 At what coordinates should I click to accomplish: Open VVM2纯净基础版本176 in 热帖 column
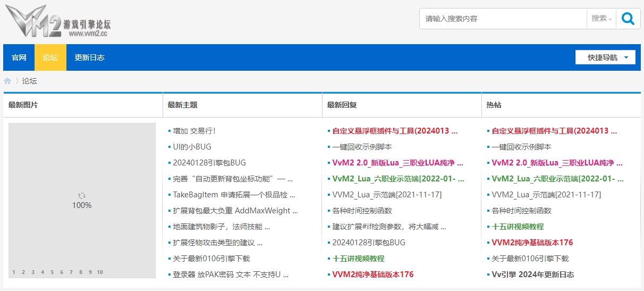(532, 243)
